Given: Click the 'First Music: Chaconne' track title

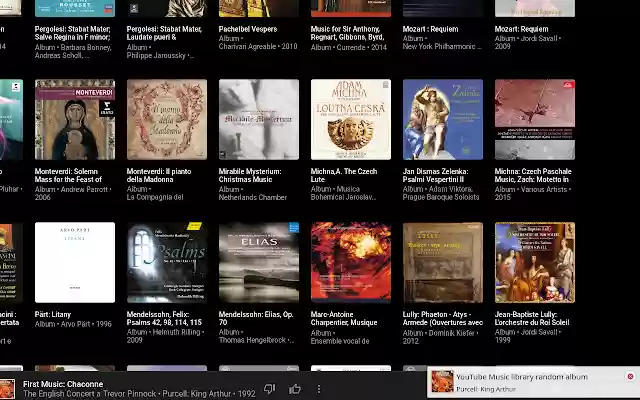Looking at the screenshot, I should click(63, 384).
